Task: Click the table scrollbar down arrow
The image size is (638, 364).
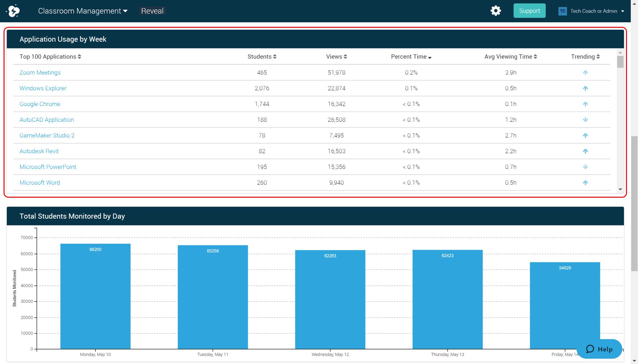Action: [x=620, y=190]
